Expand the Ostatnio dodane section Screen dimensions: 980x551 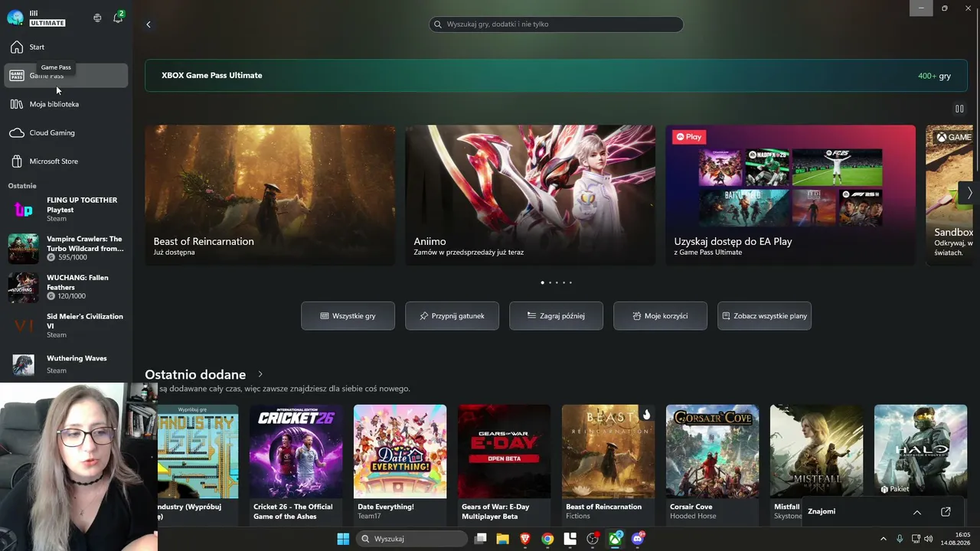260,374
